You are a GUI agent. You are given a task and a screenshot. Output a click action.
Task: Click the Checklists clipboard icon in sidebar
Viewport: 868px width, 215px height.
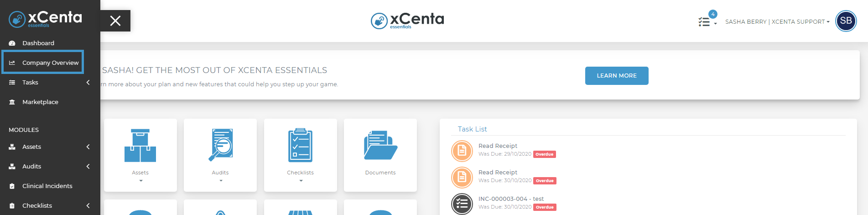click(12, 205)
